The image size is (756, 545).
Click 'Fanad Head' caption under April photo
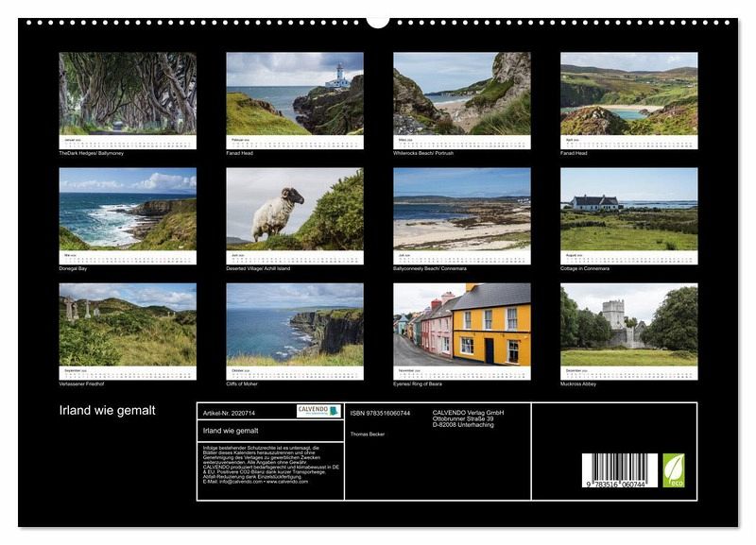574,153
